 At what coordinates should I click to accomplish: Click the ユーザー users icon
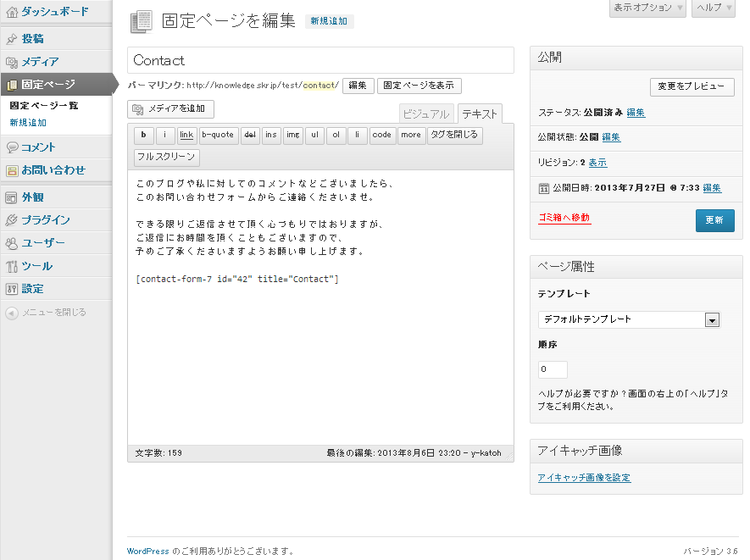point(12,243)
